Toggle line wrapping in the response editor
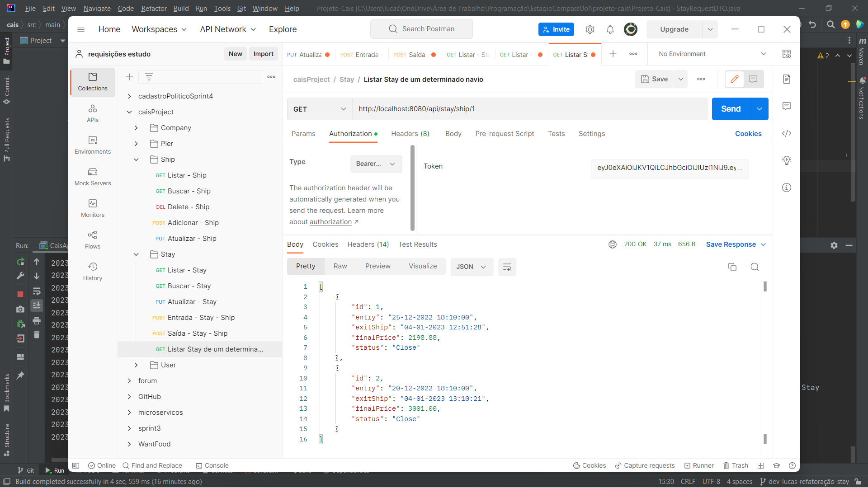Image resolution: width=868 pixels, height=488 pixels. click(x=507, y=267)
